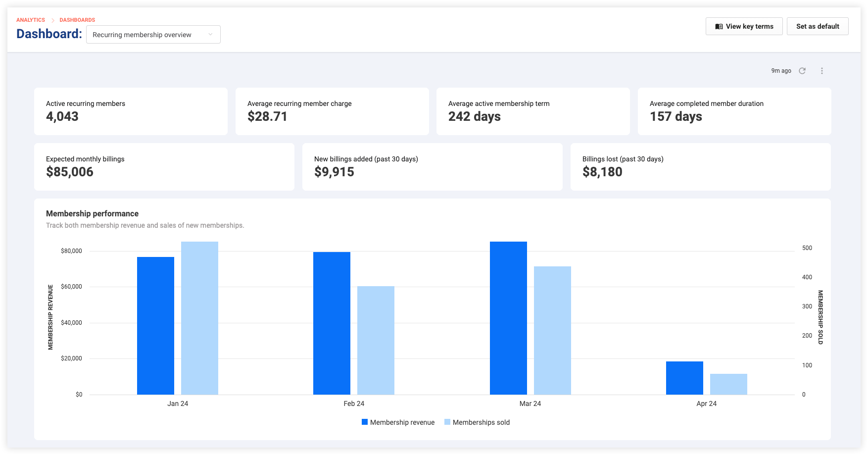The width and height of the screenshot is (868, 455).
Task: Select the Jan 24 Membership revenue bar
Action: [x=155, y=326]
